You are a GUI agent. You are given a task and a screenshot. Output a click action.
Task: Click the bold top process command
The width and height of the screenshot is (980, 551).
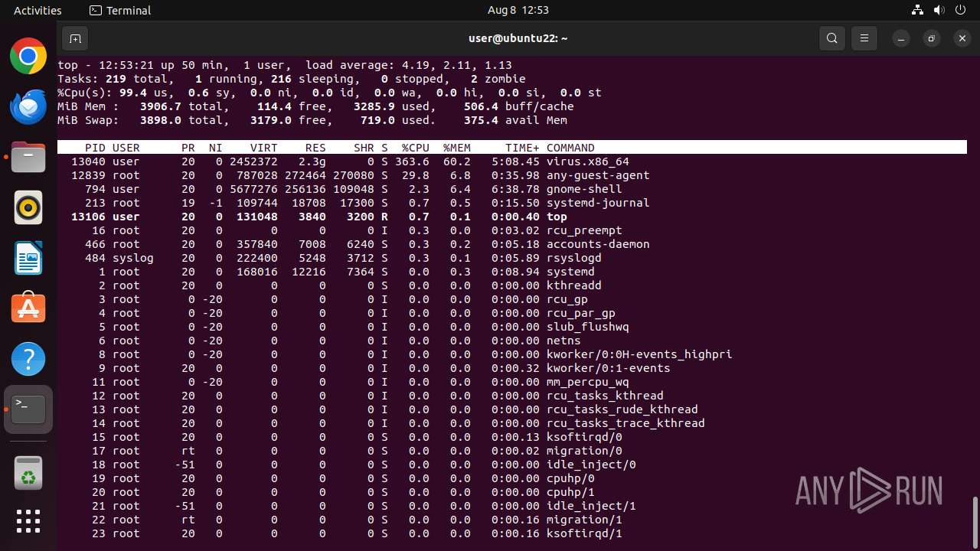click(557, 217)
